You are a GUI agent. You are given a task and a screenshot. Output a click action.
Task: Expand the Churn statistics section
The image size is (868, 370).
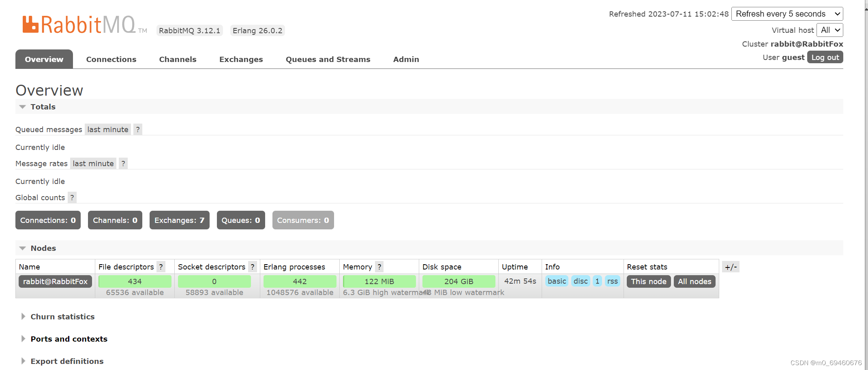(62, 317)
